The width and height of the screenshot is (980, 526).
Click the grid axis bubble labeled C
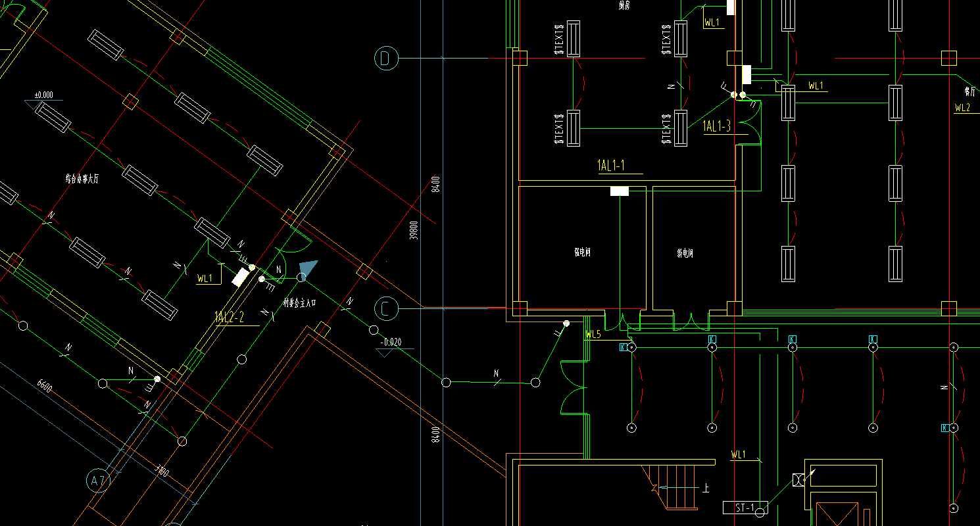(x=386, y=308)
